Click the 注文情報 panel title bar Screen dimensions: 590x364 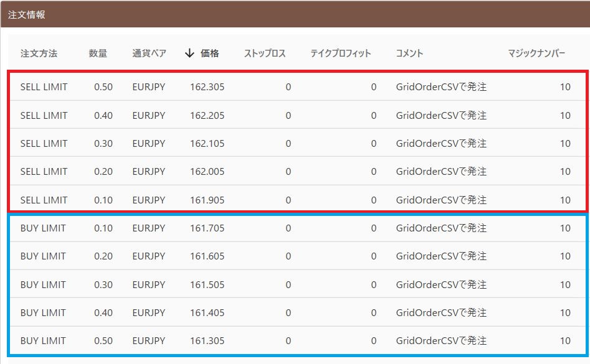(295, 14)
